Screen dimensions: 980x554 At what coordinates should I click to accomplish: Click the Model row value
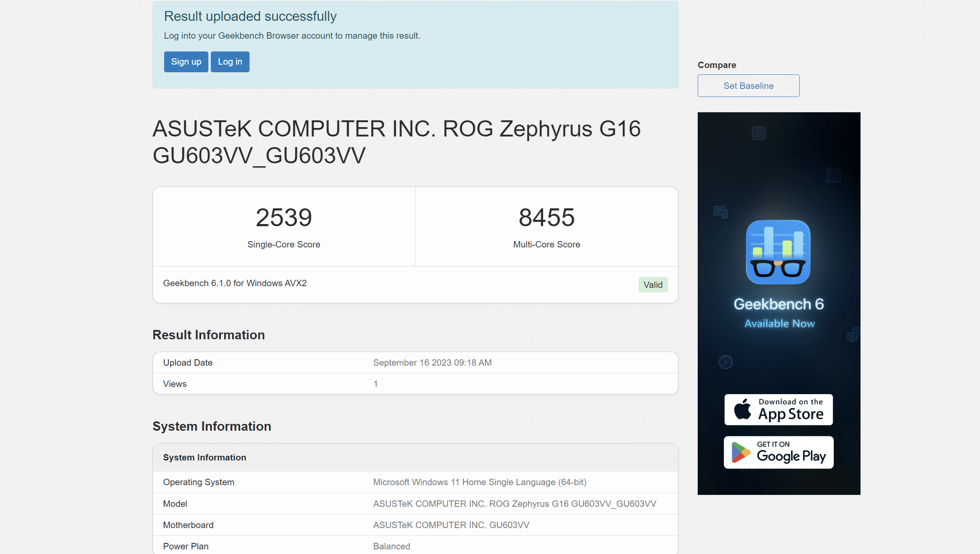[514, 504]
